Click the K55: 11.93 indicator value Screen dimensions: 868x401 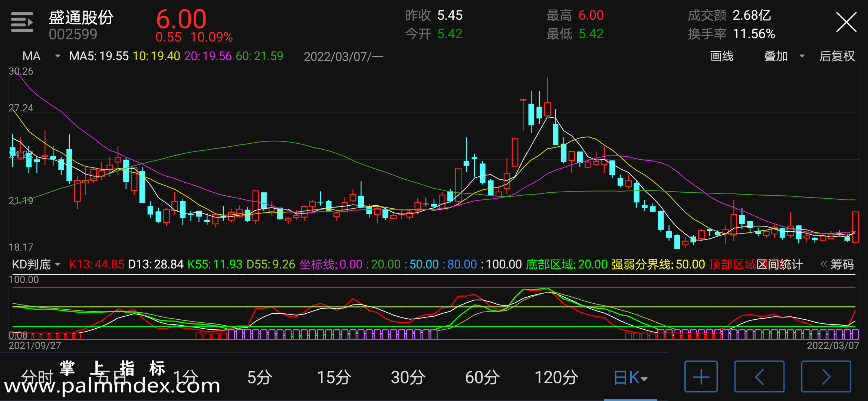tap(215, 264)
